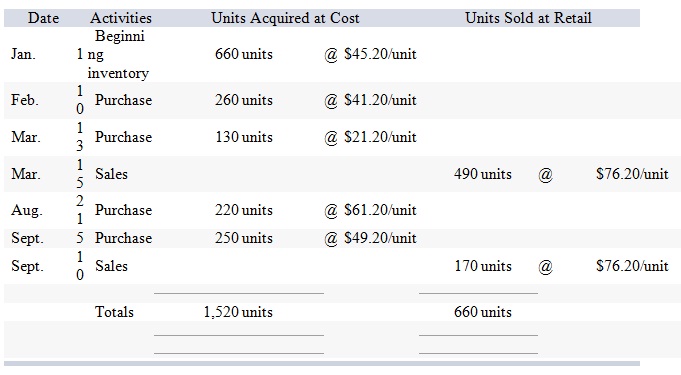Select the Feb. 10 Purchase row label
This screenshot has width=681, height=375.
(x=123, y=100)
